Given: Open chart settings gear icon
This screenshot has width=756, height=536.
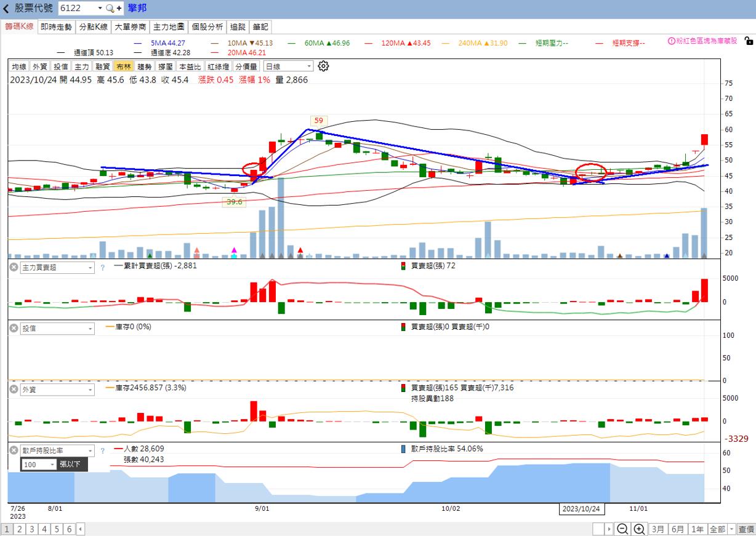Looking at the screenshot, I should pos(323,66).
